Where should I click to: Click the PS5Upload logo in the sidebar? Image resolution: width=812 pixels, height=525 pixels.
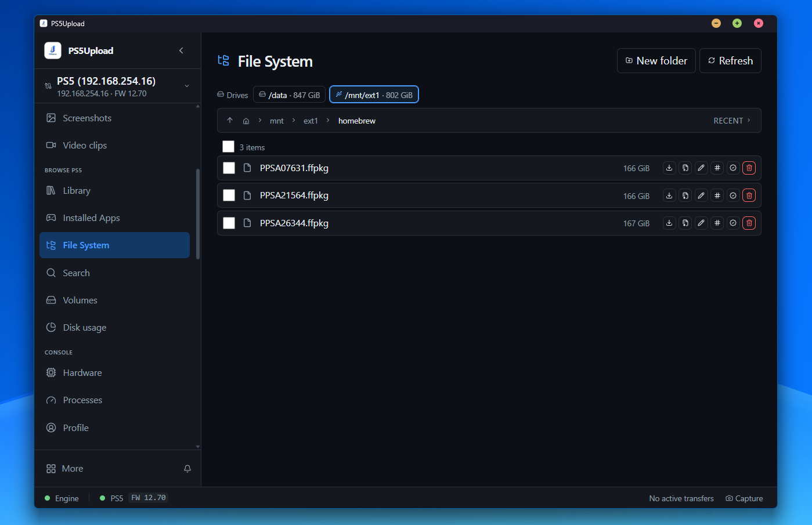click(53, 50)
